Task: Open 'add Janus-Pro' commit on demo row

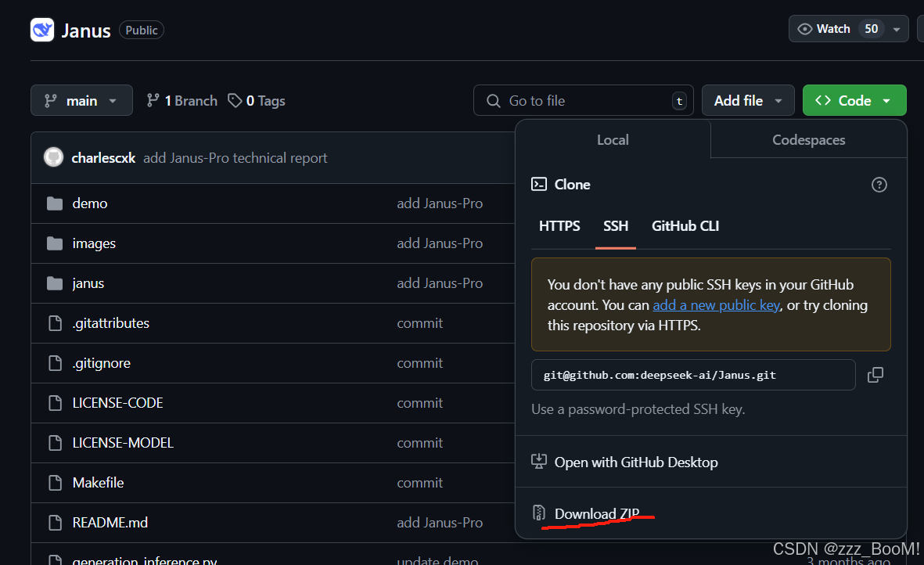Action: [x=440, y=203]
